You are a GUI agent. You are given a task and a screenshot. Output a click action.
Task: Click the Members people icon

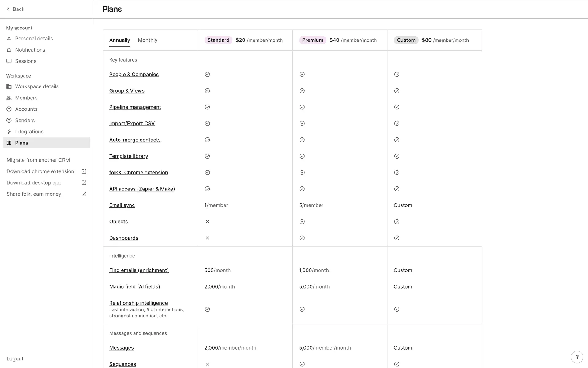[x=9, y=98]
